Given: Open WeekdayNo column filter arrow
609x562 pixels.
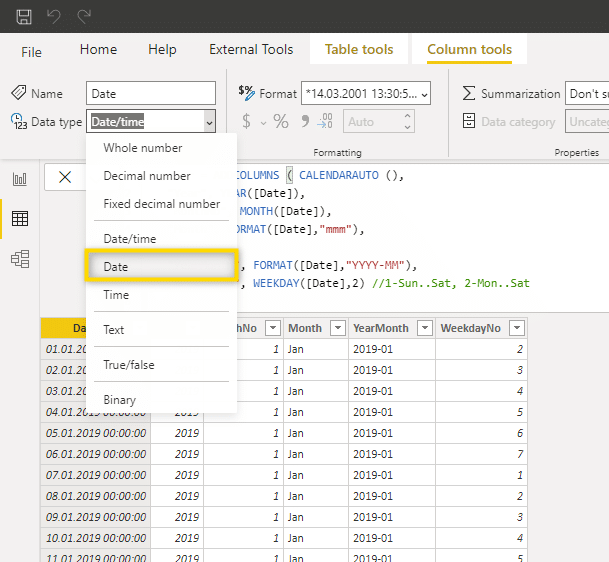Looking at the screenshot, I should [516, 328].
